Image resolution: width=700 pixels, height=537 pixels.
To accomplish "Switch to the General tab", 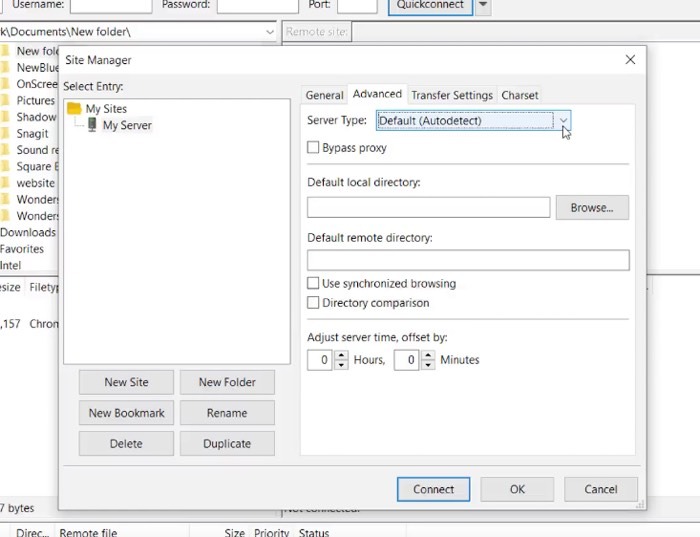I will point(325,95).
